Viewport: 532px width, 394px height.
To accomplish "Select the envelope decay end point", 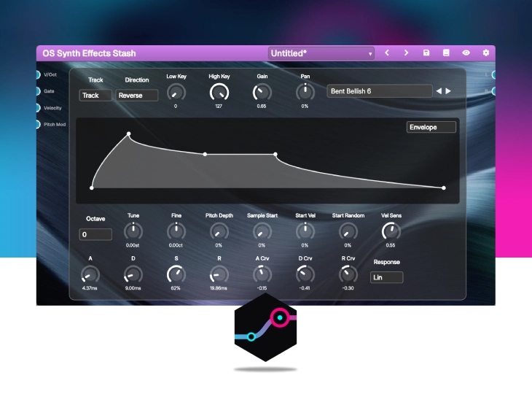I will coord(205,154).
